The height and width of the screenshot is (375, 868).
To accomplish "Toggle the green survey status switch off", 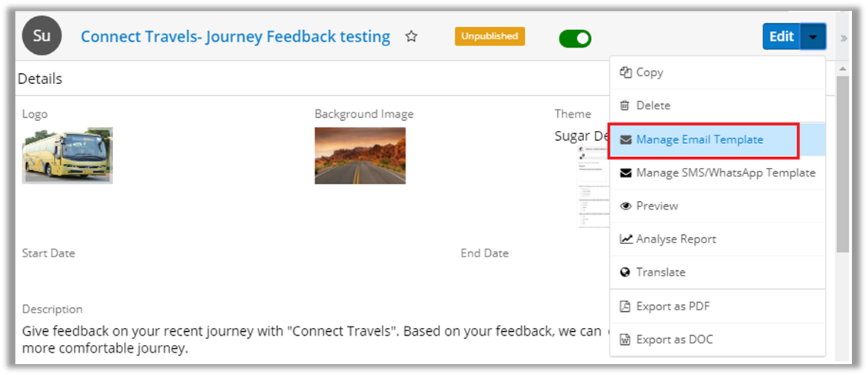I will tap(575, 38).
